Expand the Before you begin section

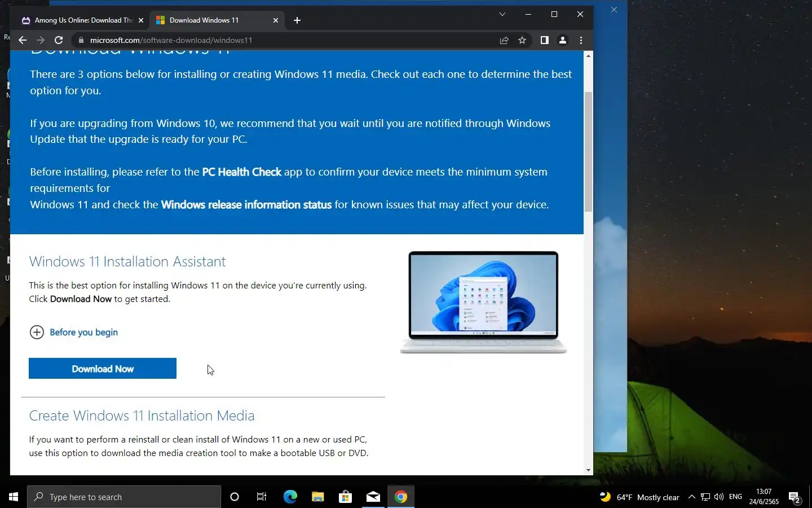pyautogui.click(x=74, y=332)
